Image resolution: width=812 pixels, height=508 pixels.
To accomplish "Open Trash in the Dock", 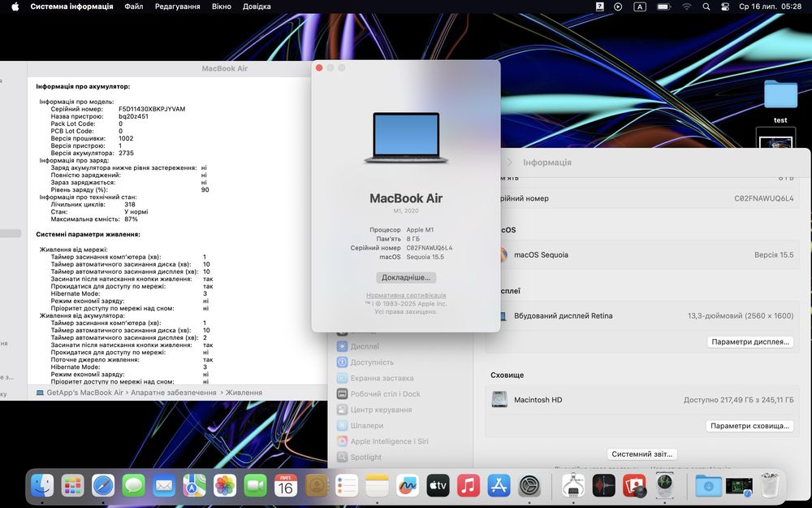I will click(x=770, y=484).
